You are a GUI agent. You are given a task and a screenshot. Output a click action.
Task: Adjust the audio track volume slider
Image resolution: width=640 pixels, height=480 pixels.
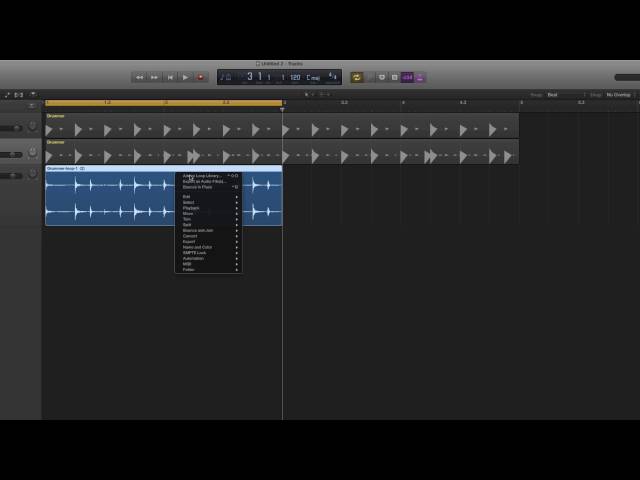[x=11, y=176]
